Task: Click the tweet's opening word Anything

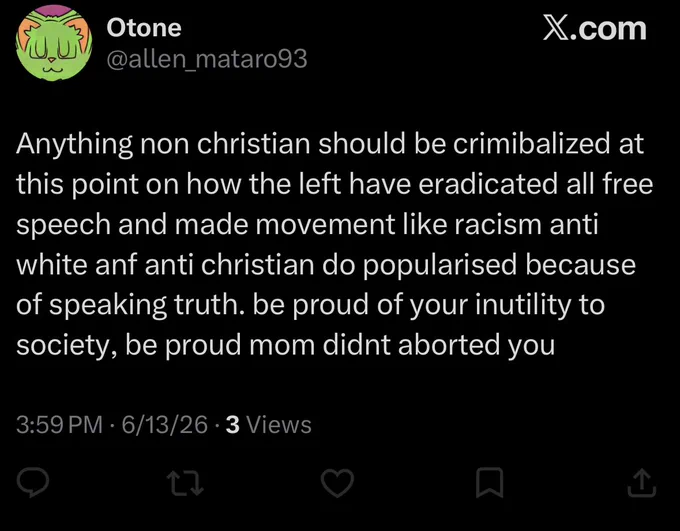Action: pos(74,145)
